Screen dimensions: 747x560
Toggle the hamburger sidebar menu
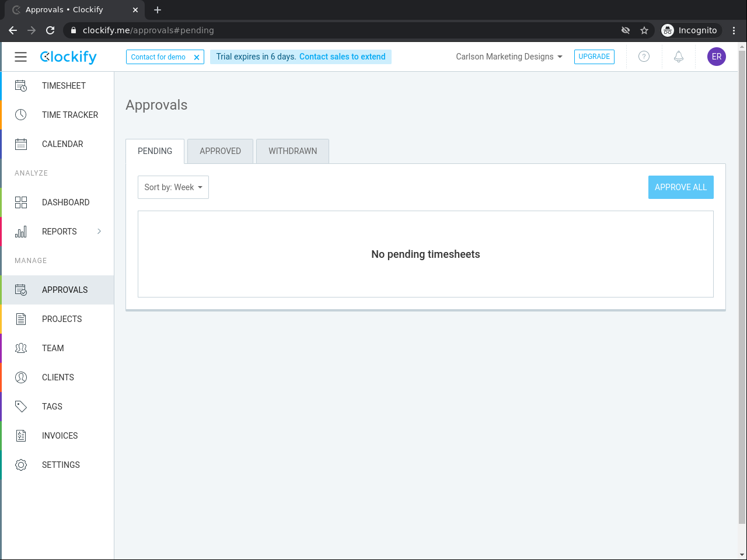click(21, 57)
